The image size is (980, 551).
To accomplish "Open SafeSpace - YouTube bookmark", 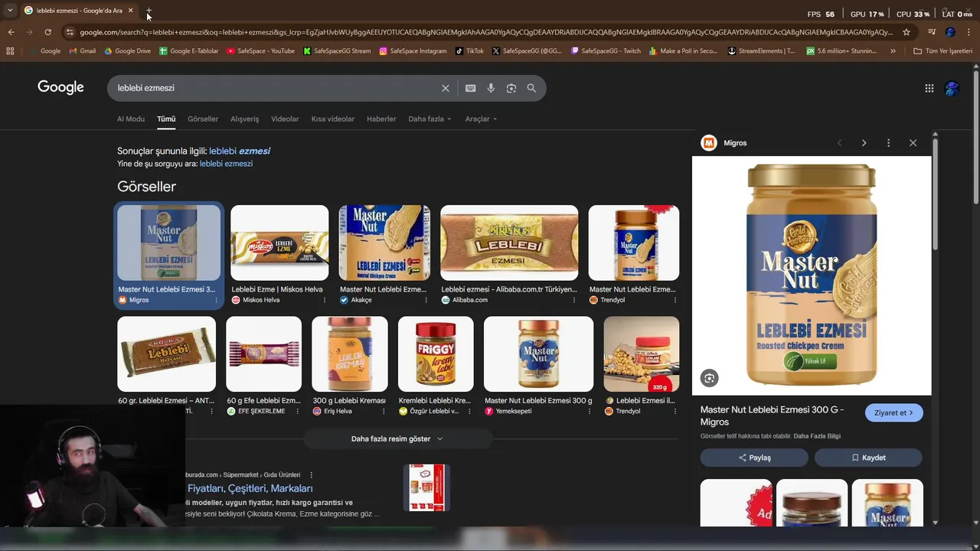I will [x=260, y=51].
